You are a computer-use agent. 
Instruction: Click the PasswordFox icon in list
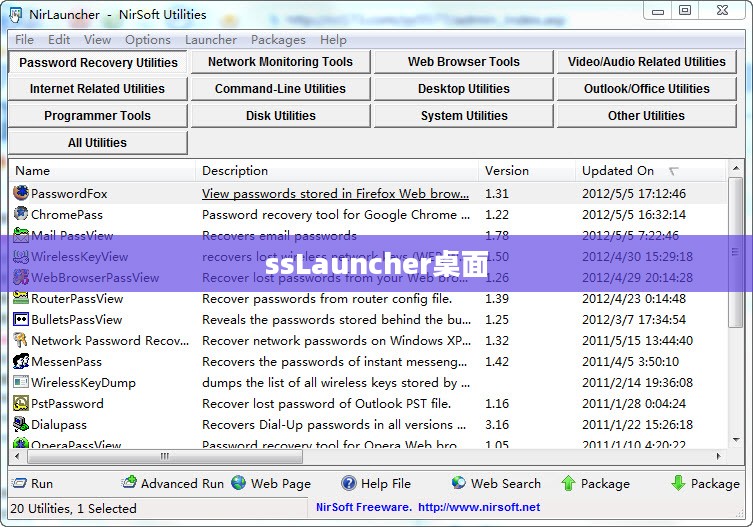tap(21, 193)
